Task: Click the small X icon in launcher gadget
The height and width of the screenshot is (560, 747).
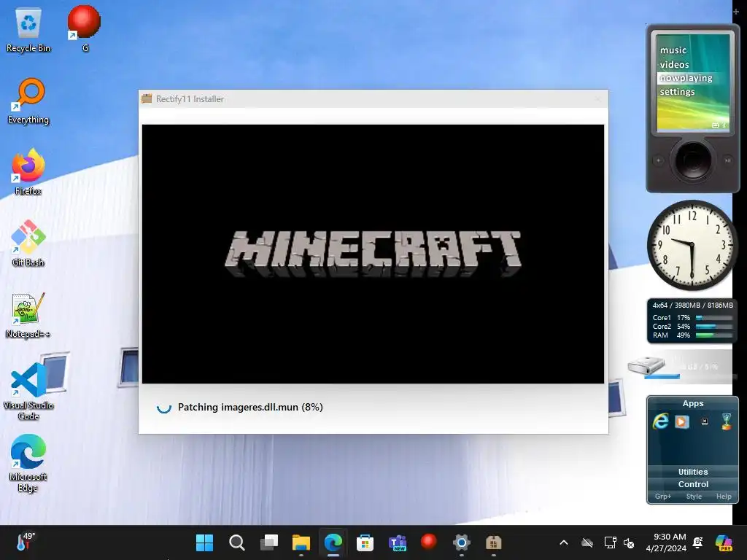Action: (705, 421)
